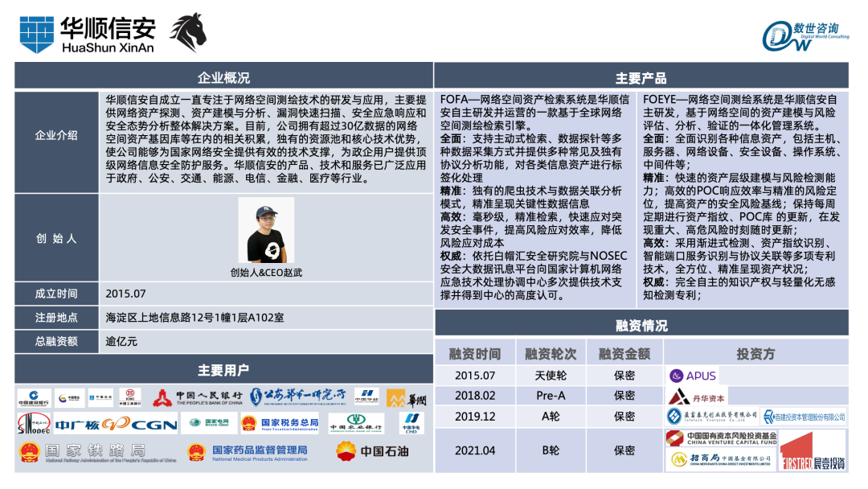Click the caption 创始人&CEO赵武

pyautogui.click(x=266, y=273)
